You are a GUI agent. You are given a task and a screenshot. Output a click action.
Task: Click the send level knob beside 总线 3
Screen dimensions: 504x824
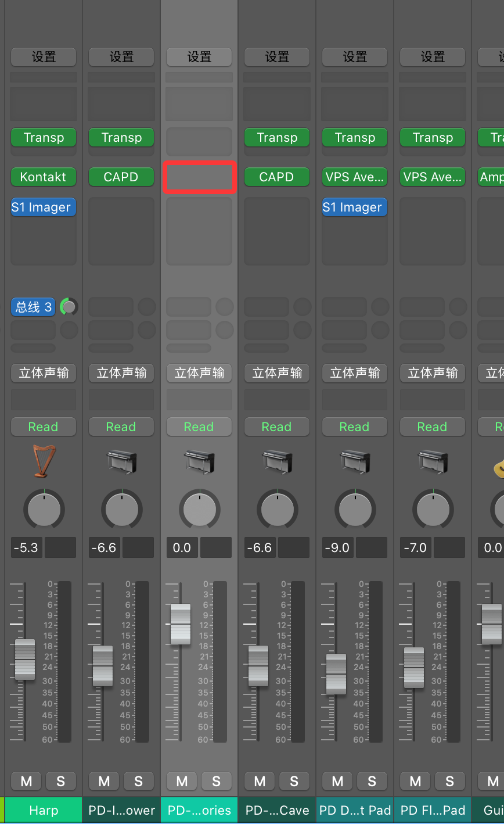pos(69,307)
